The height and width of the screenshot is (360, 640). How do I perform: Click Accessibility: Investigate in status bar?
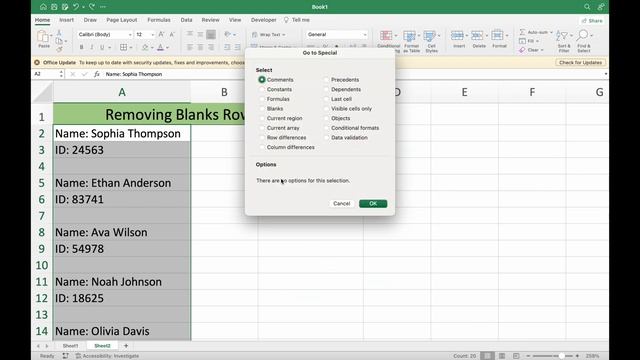point(107,356)
